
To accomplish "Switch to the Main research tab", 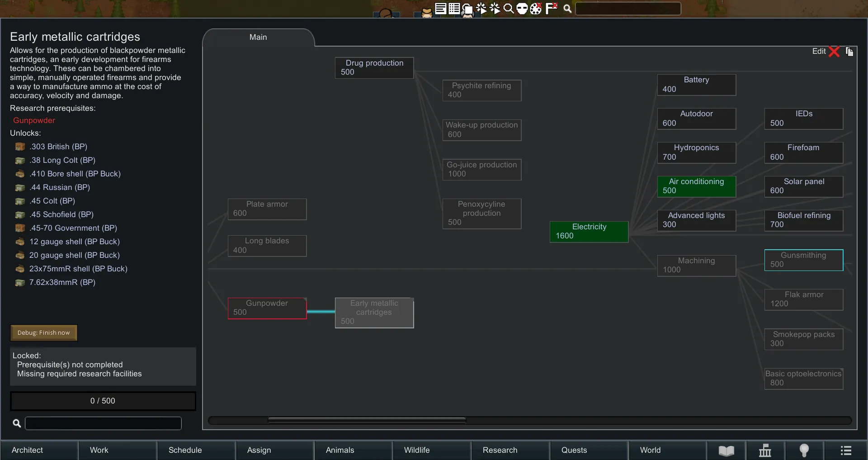I will point(258,38).
